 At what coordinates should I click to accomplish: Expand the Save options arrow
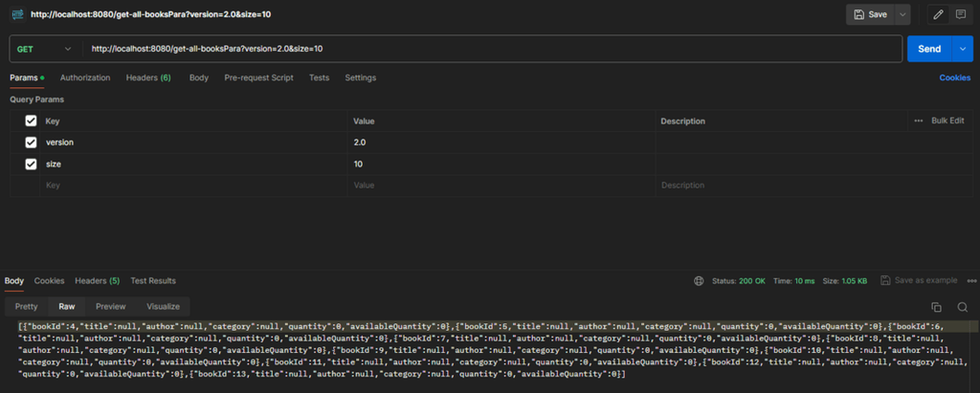tap(902, 14)
